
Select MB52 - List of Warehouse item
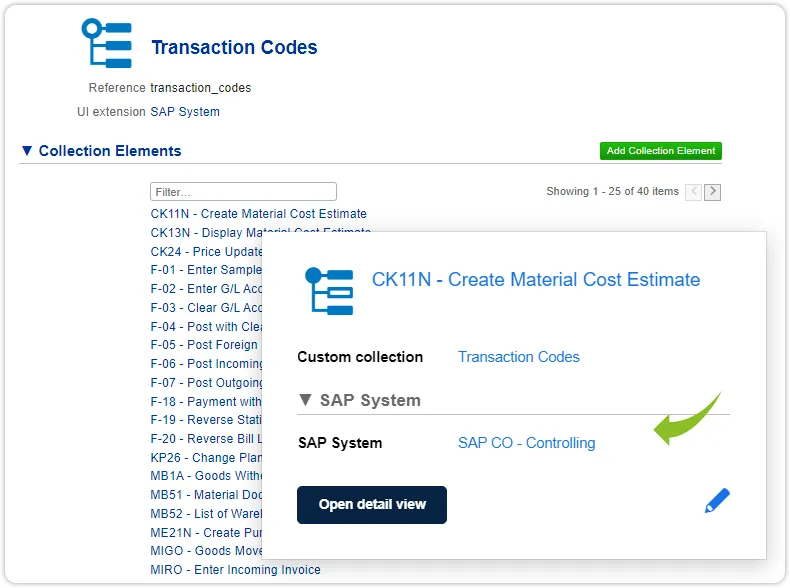(x=206, y=513)
